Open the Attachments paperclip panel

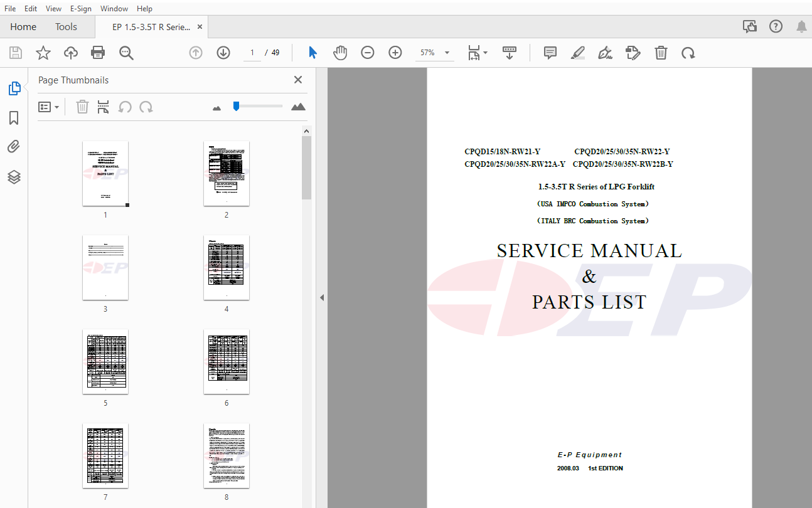(14, 147)
